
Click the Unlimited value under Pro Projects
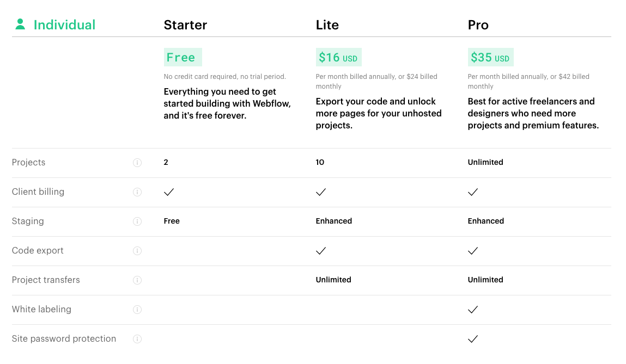point(485,162)
